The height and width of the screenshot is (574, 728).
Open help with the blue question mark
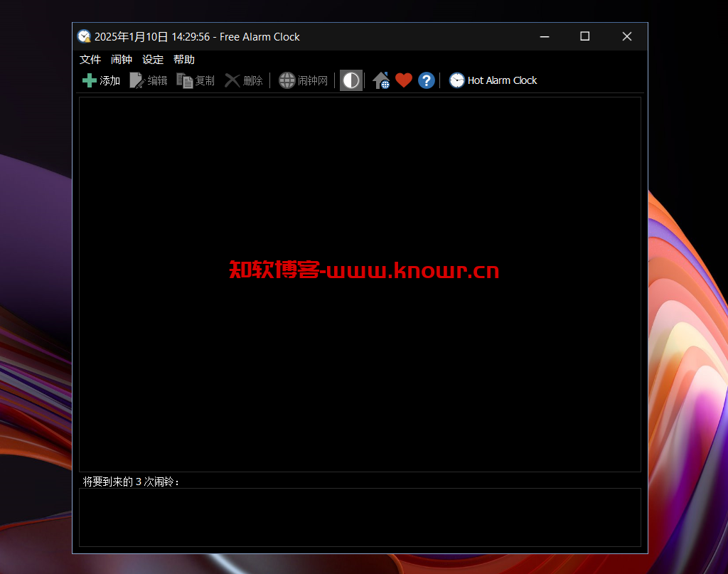(427, 80)
